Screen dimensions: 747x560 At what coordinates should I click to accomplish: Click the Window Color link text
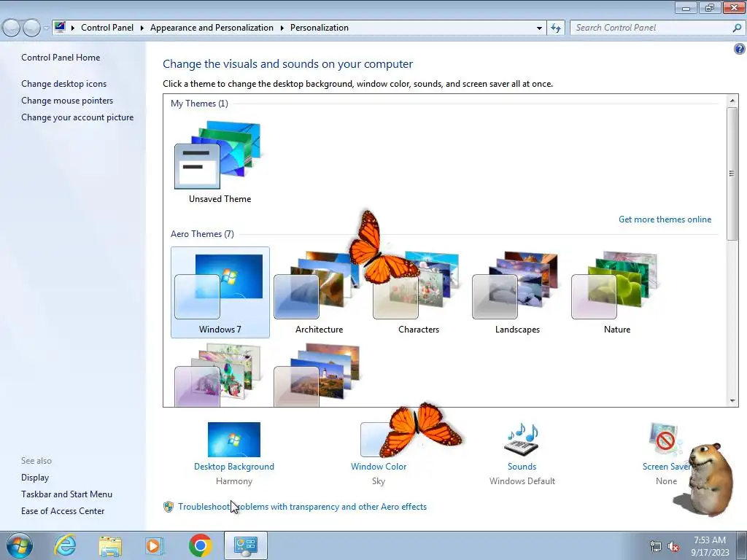click(x=379, y=467)
